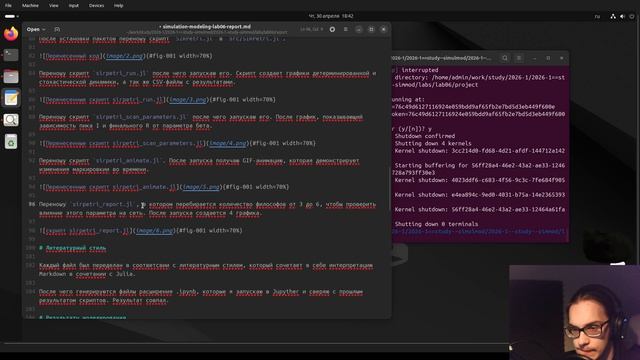Click 'Shutdown confirmed' in the terminal
Viewport: 640px width, 360px height.
(425, 136)
